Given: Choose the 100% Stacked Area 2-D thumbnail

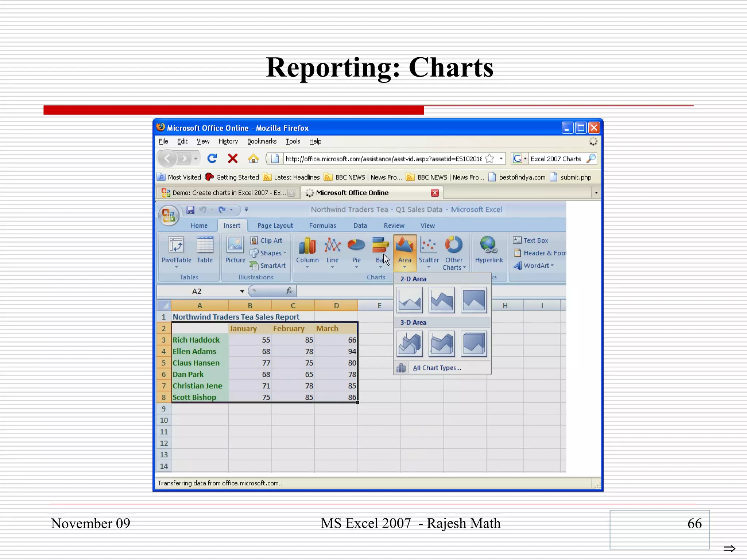Looking at the screenshot, I should coord(473,300).
